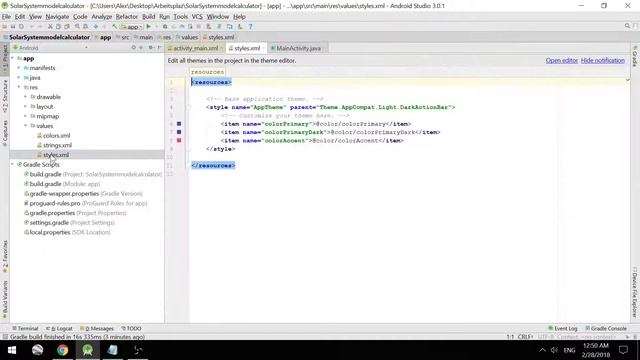This screenshot has height=360, width=640.
Task: Open the Logcat tool window button
Action: click(x=59, y=329)
